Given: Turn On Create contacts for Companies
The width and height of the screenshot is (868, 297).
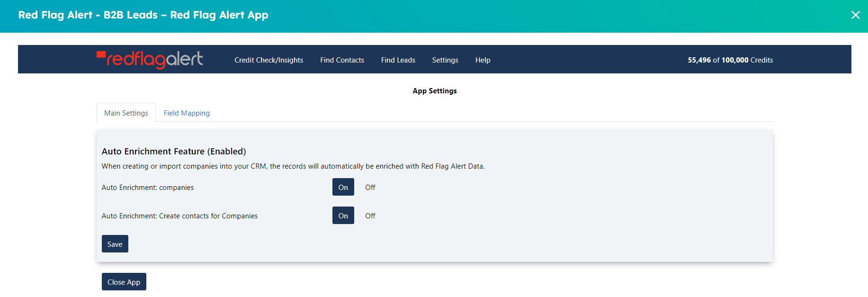Looking at the screenshot, I should pyautogui.click(x=343, y=216).
